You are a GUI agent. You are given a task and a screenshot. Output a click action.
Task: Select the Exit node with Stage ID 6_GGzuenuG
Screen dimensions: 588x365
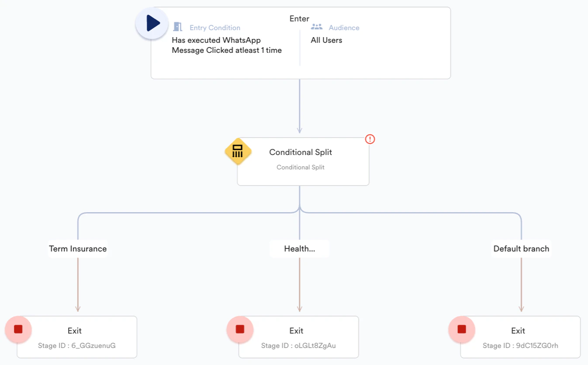77,337
